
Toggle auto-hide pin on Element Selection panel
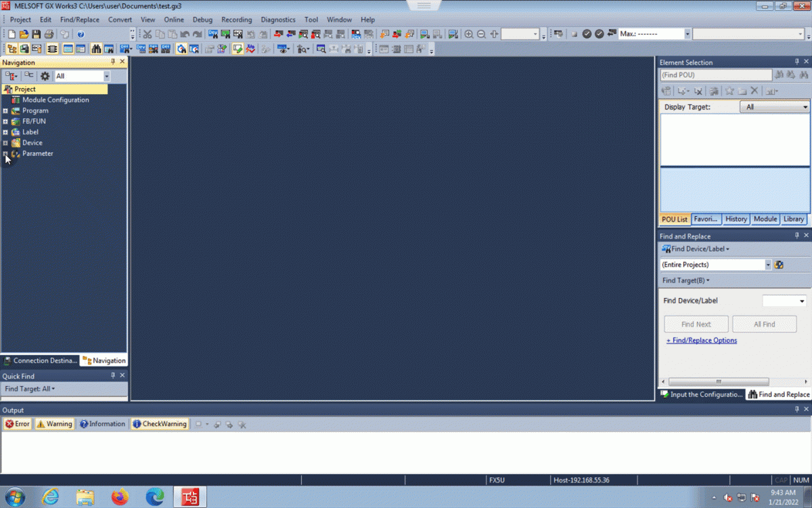pos(796,62)
